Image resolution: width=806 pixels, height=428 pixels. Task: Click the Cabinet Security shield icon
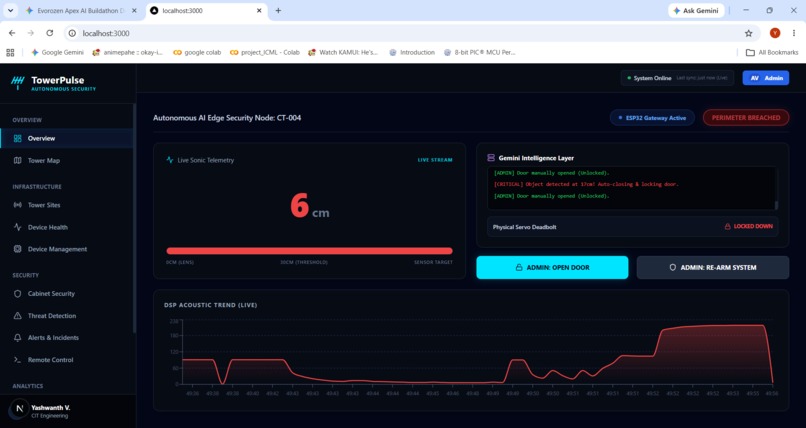click(x=17, y=293)
